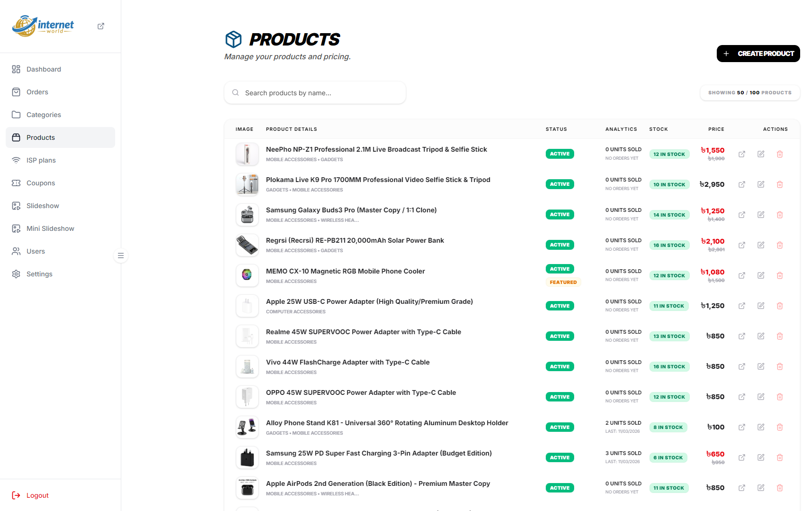Click the Realme 45W SUPERVOOC adapter thumbnail
Image resolution: width=812 pixels, height=511 pixels.
coord(247,336)
